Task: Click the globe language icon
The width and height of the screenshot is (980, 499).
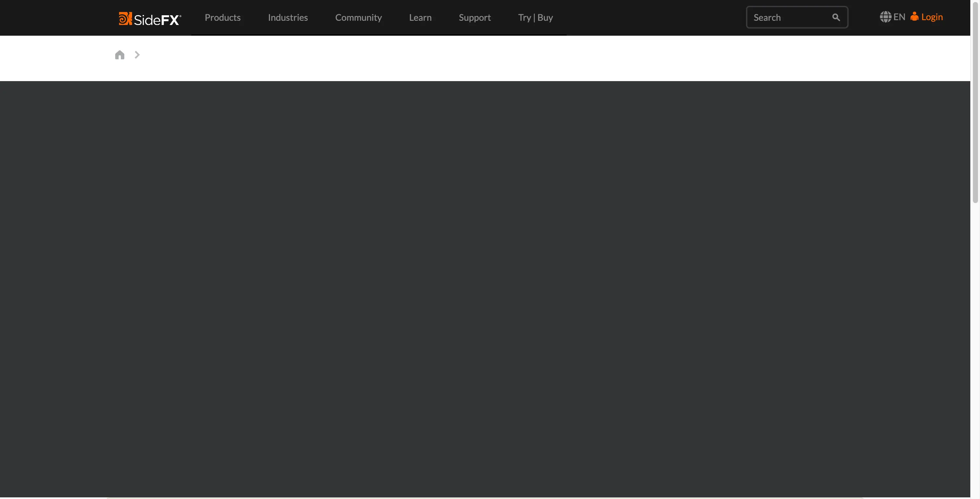Action: (x=885, y=17)
